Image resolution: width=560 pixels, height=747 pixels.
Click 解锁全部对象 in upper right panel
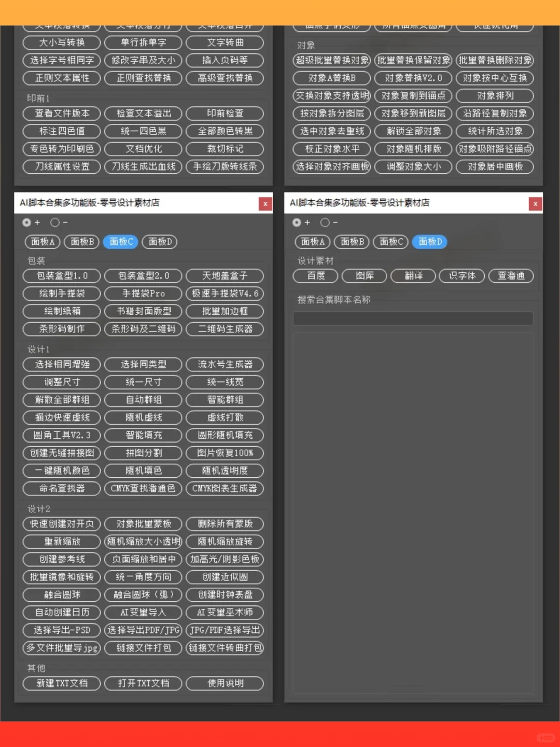413,131
